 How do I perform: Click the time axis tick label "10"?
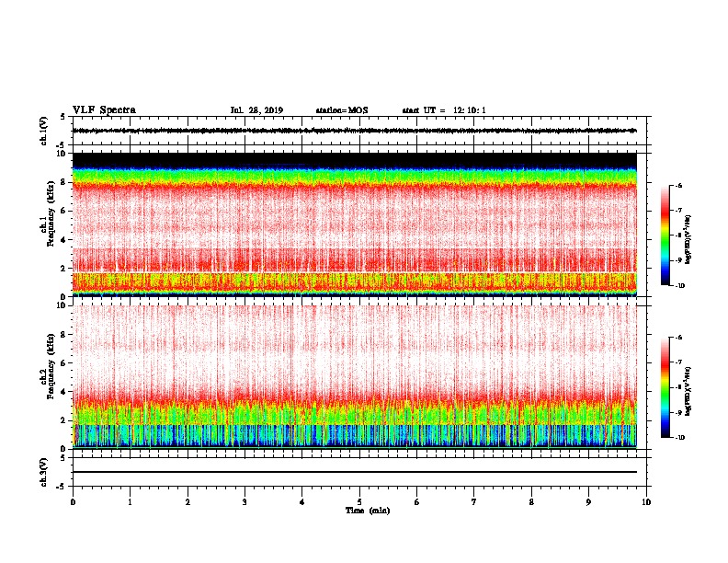pos(646,502)
